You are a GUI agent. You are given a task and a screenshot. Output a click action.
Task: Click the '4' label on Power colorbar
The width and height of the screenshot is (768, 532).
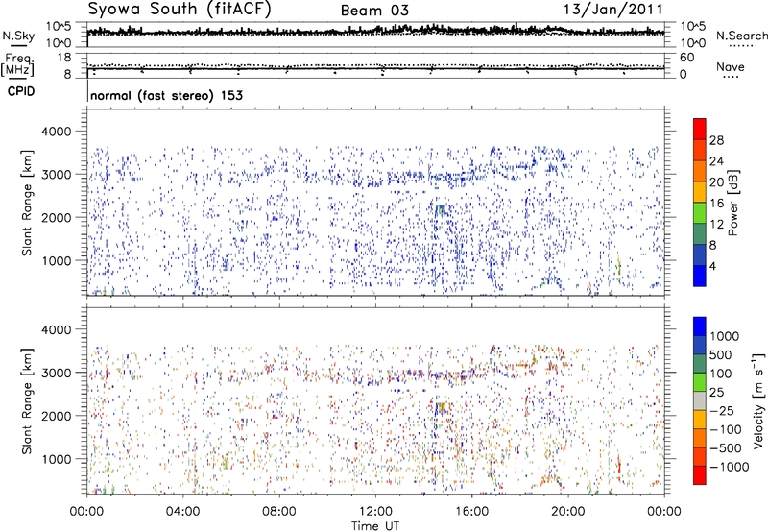[x=713, y=266]
